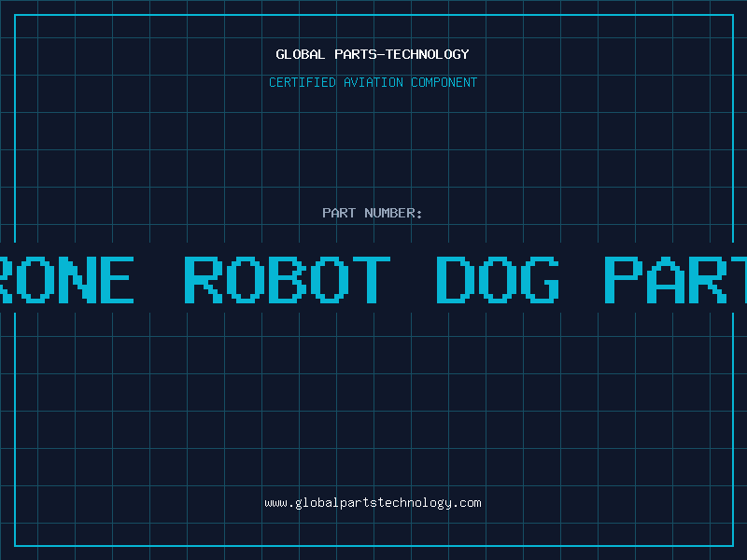Click the 'GLOBAL PARTS-TECHNOLOGY' heading
Viewport: 747px width, 560px height.
tap(373, 54)
